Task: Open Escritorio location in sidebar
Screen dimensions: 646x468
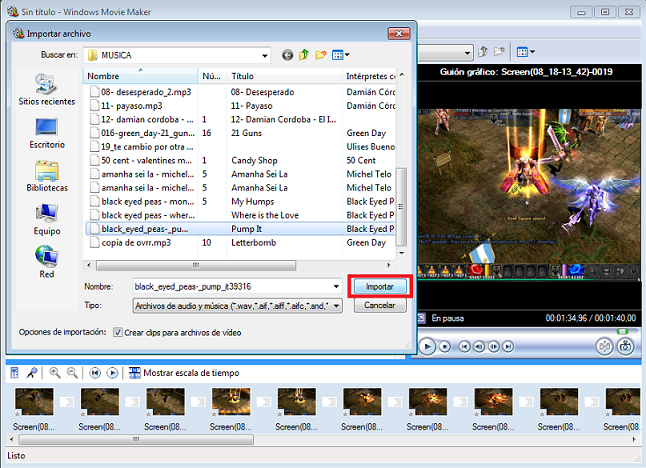Action: 47,133
